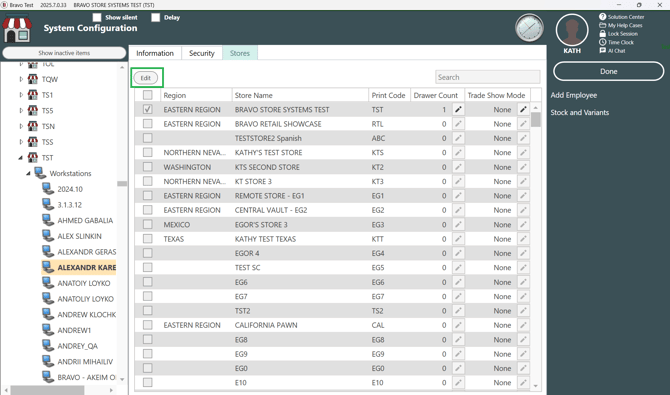The image size is (670, 395).
Task: Enable the Show silent checkbox
Action: 97,18
